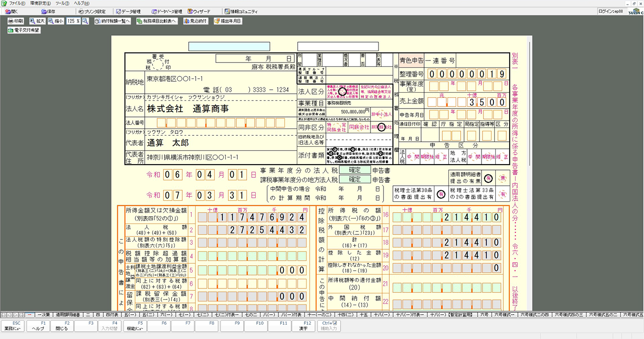
Task: Switch to the 適用額明細書 sheet tab
Action: coord(68,315)
